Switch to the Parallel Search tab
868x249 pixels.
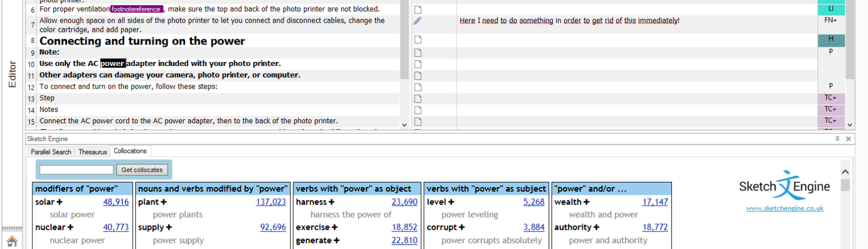click(x=51, y=152)
